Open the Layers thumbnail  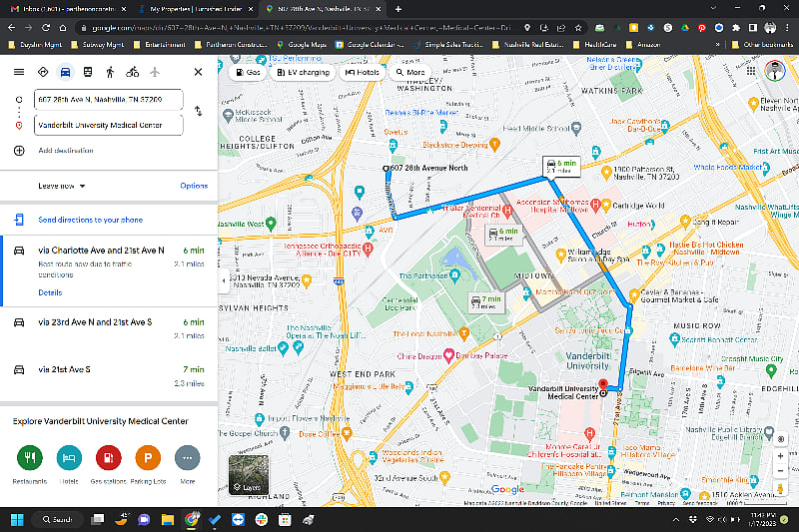point(249,474)
